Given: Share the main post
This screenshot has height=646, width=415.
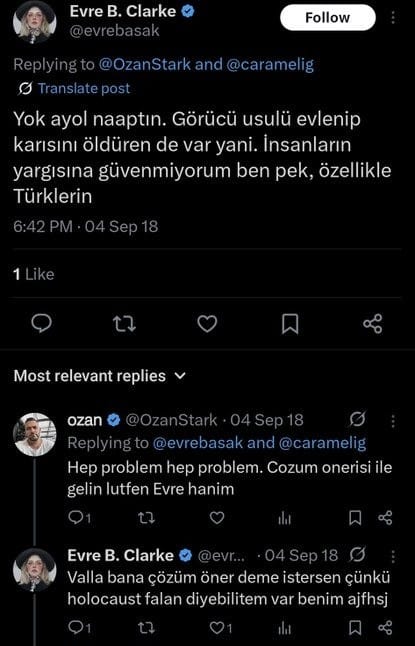Looking at the screenshot, I should click(373, 324).
